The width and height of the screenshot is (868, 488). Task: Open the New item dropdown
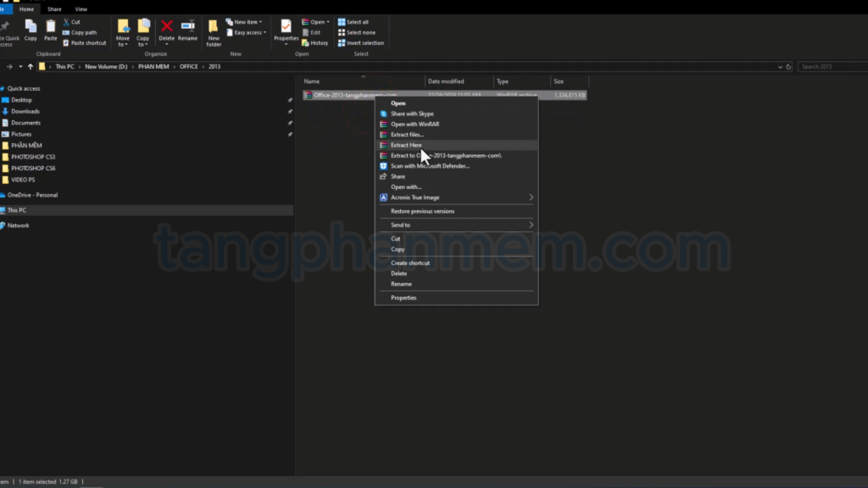(244, 22)
